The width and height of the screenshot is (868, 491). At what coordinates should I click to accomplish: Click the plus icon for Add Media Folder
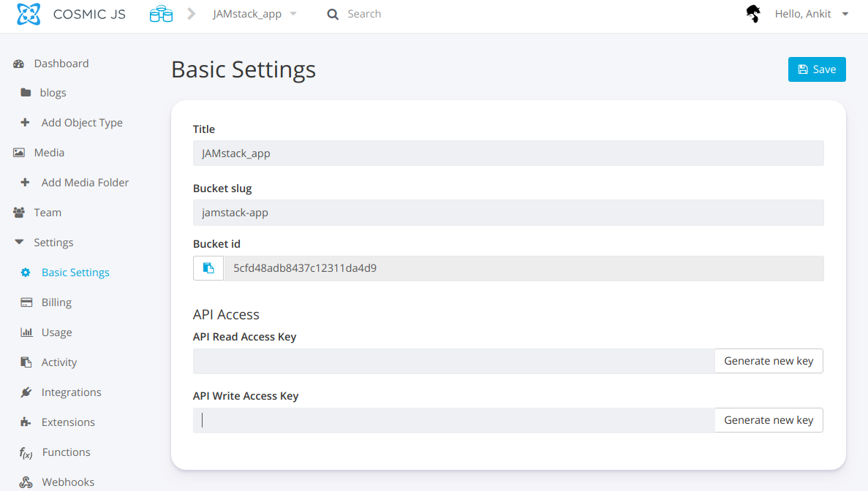(x=25, y=182)
